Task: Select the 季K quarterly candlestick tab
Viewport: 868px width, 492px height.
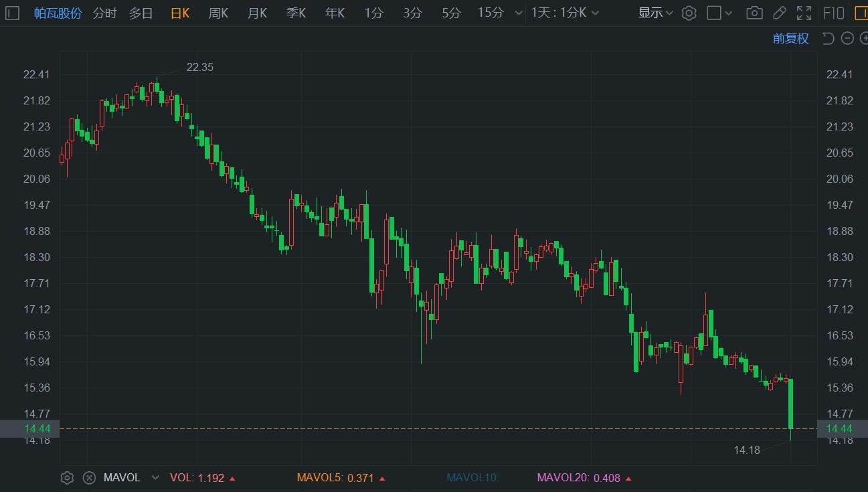Action: click(x=296, y=13)
